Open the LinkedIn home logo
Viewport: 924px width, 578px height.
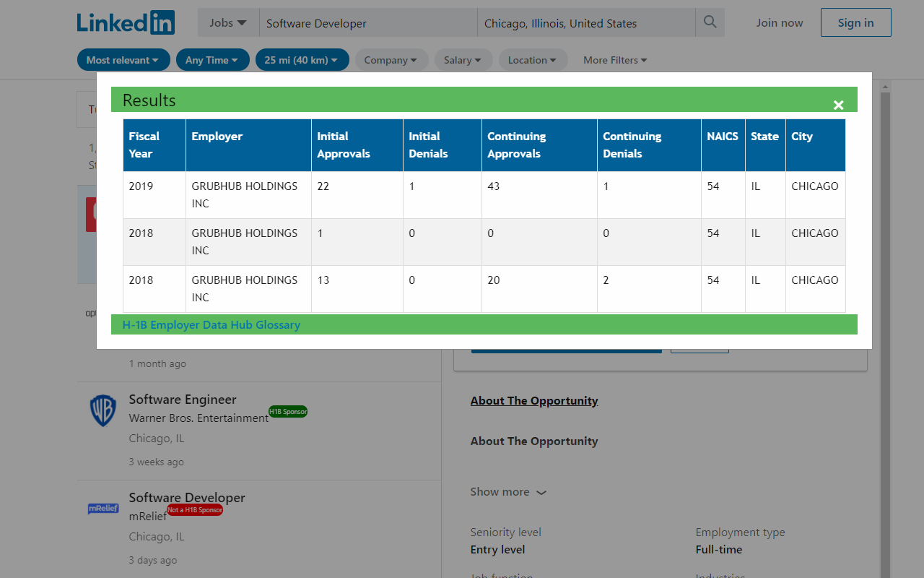point(126,22)
